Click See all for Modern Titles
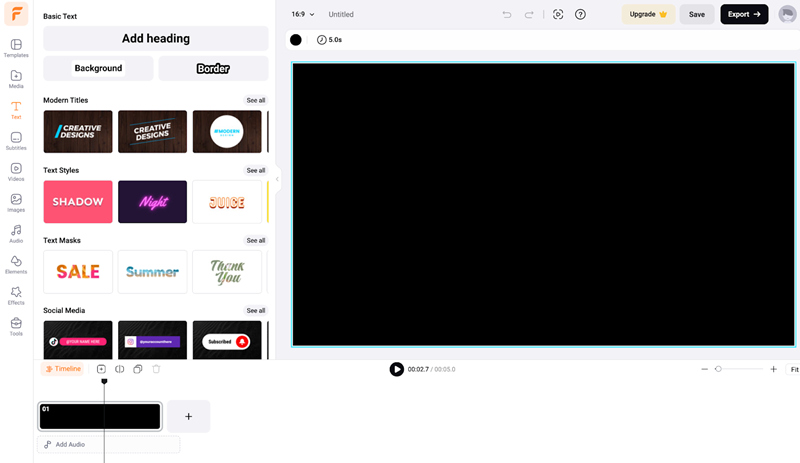This screenshot has height=463, width=800. (x=256, y=100)
